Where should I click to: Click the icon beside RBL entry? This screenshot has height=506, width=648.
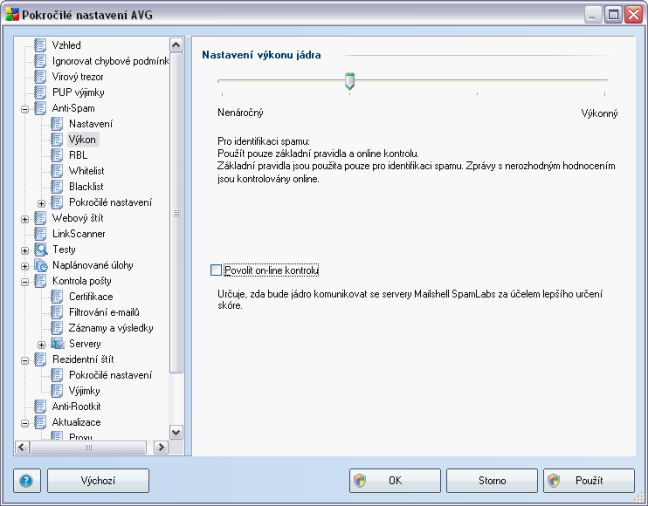57,155
